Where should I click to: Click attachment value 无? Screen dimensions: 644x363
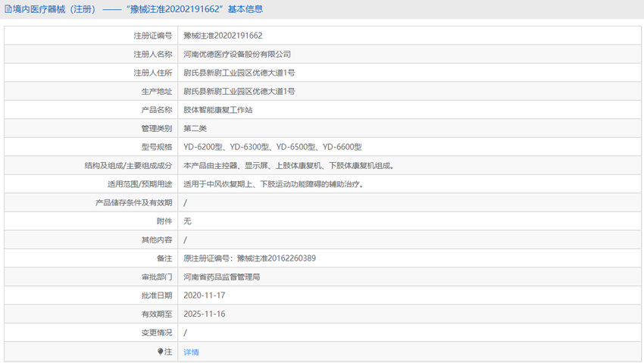point(187,221)
